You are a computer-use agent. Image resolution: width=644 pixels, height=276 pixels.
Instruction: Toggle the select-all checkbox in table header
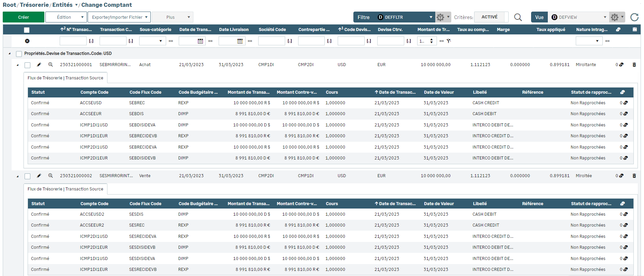[27, 30]
